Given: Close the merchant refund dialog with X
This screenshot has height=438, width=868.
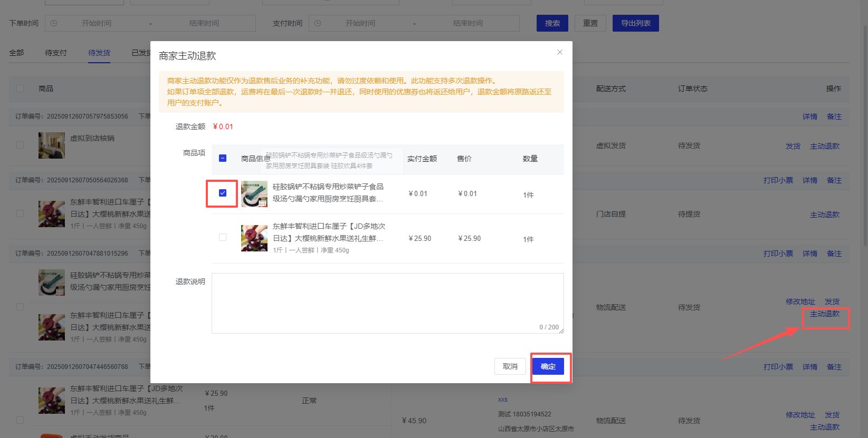Looking at the screenshot, I should point(560,52).
